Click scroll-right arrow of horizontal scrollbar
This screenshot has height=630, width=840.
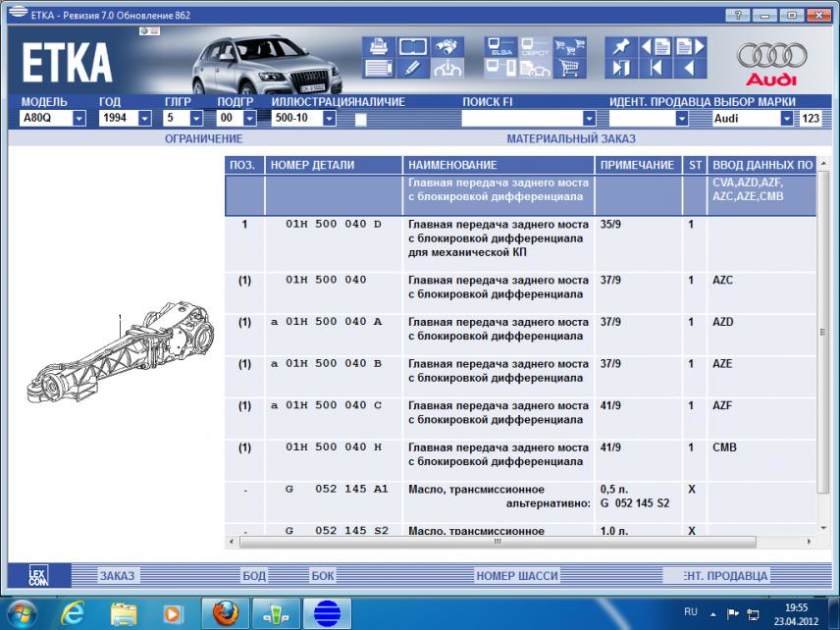(809, 542)
